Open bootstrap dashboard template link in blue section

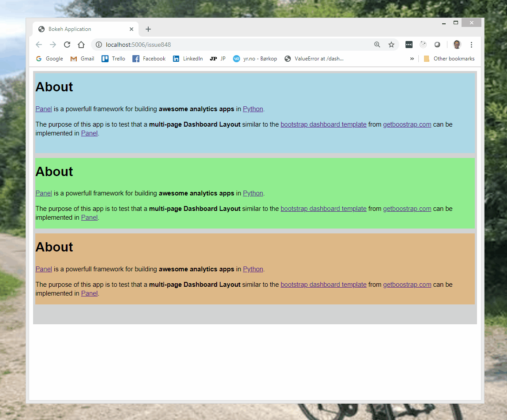click(x=323, y=124)
